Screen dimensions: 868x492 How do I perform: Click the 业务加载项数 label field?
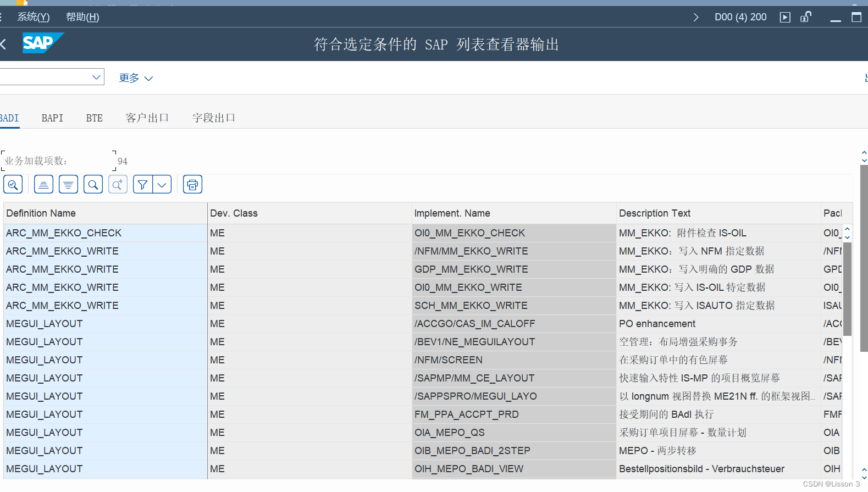pos(58,161)
